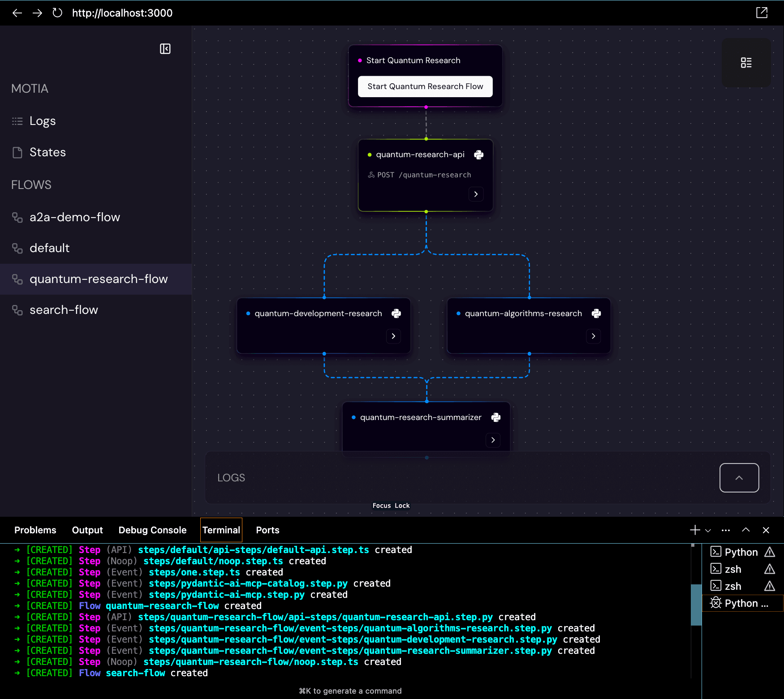The width and height of the screenshot is (784, 699).
Task: Expand the LOGS panel with up chevron
Action: tap(739, 478)
